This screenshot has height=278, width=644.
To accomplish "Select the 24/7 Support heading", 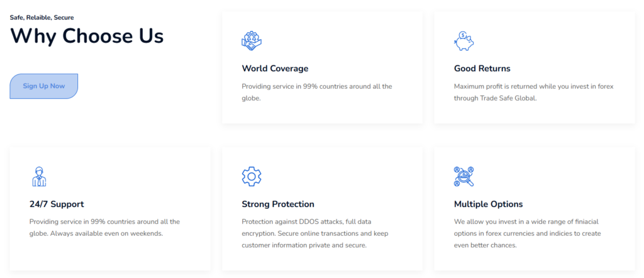I will pos(57,204).
